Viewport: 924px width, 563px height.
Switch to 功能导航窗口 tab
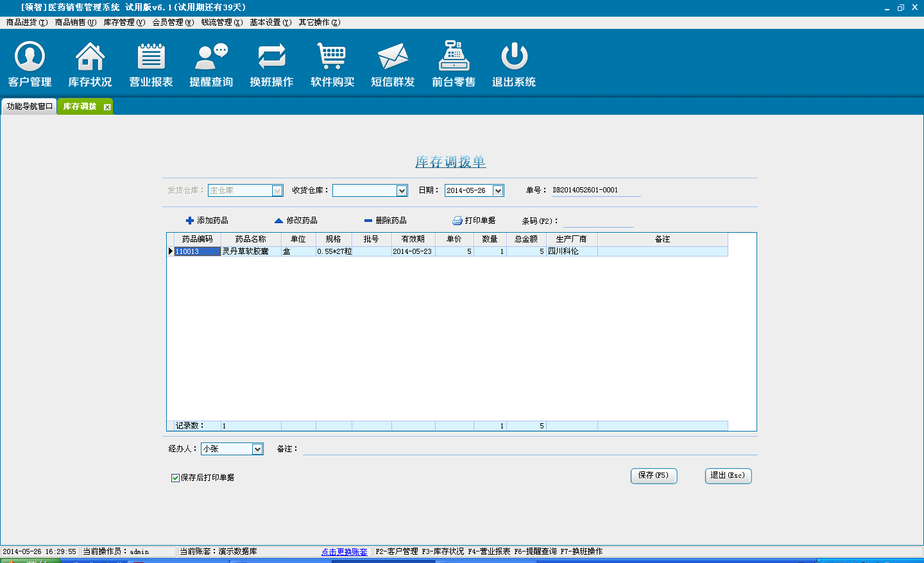click(x=30, y=106)
